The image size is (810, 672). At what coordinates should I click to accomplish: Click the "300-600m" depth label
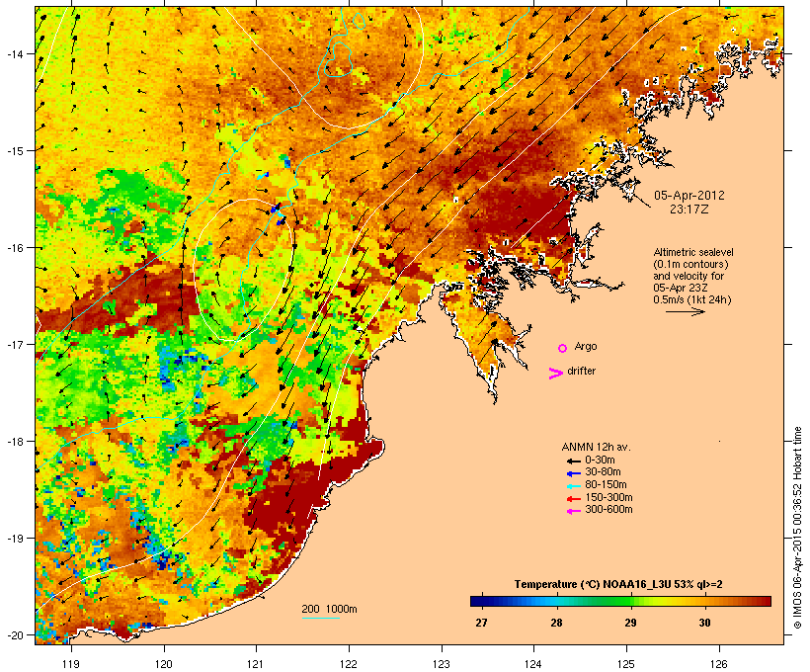[x=609, y=510]
